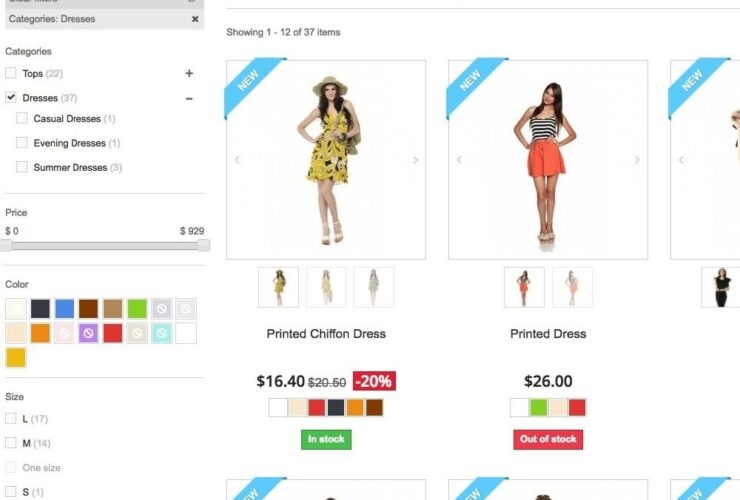Image resolution: width=740 pixels, height=500 pixels.
Task: Filter by the blue color swatch
Action: tap(65, 309)
